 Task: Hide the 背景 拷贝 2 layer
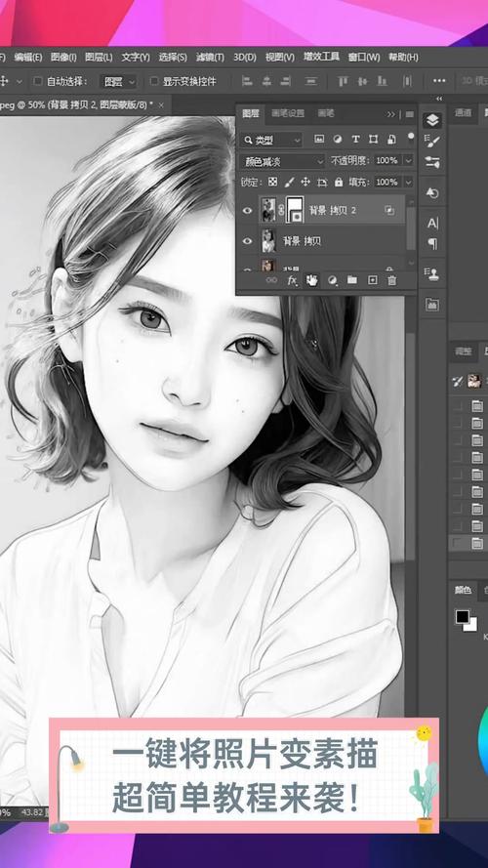[247, 210]
